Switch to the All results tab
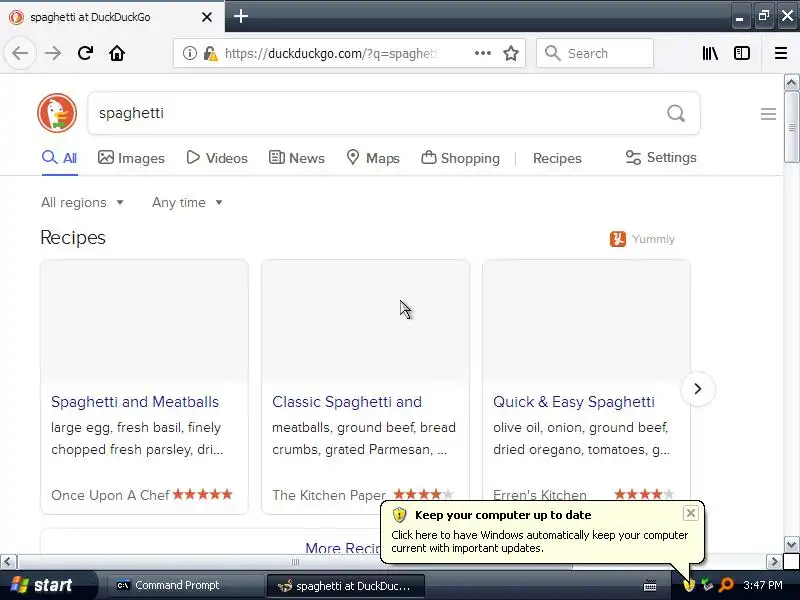The height and width of the screenshot is (600, 800). [x=60, y=158]
